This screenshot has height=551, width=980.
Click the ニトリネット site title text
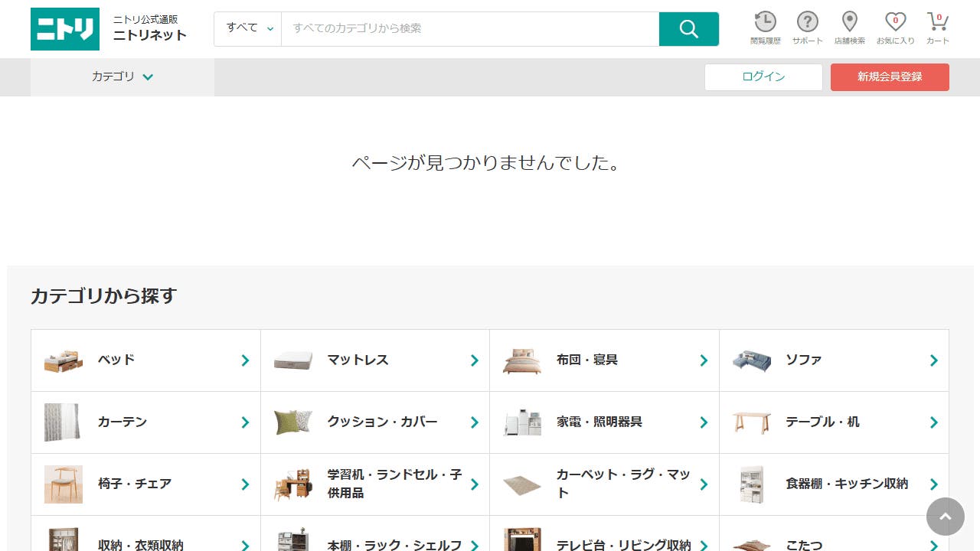(x=150, y=35)
